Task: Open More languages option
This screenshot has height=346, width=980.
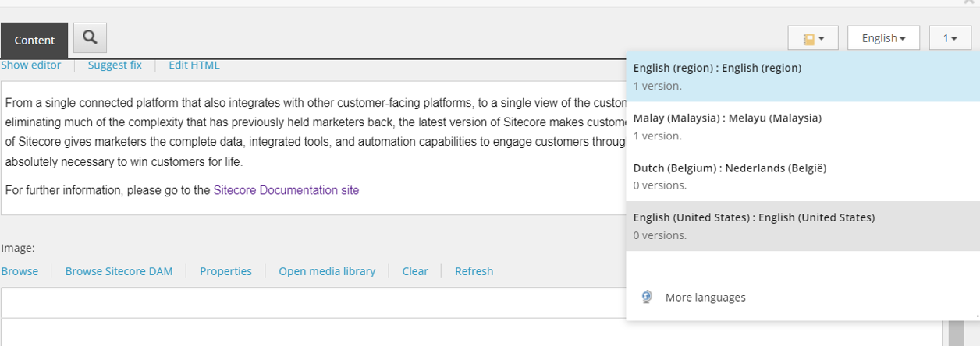Action: pos(705,297)
